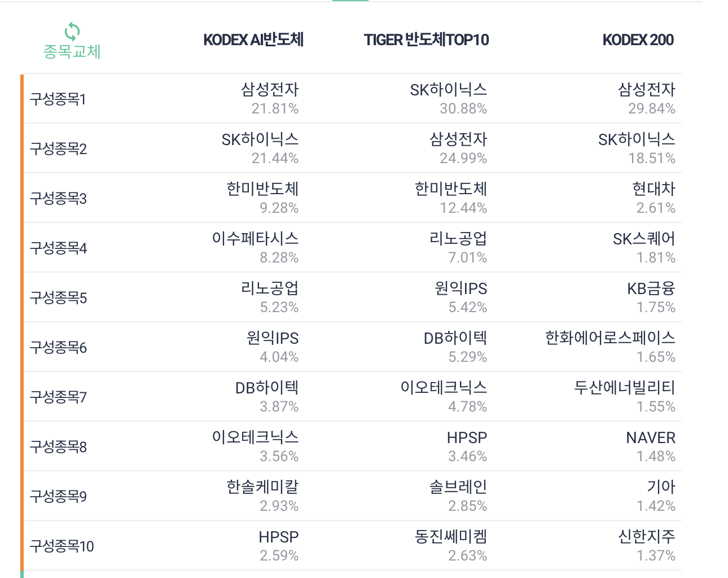This screenshot has width=728, height=578.
Task: Select the KODEX AI반도체 column header
Action: click(253, 40)
